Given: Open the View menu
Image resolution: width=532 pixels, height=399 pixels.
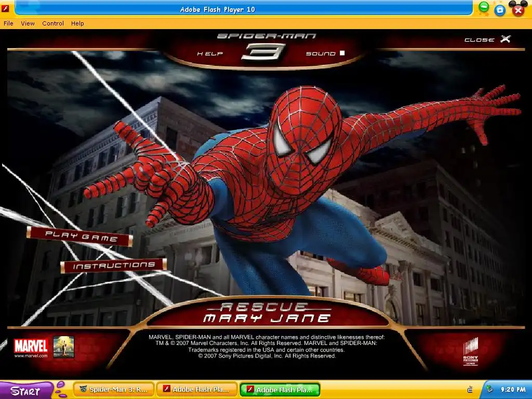Looking at the screenshot, I should point(28,23).
